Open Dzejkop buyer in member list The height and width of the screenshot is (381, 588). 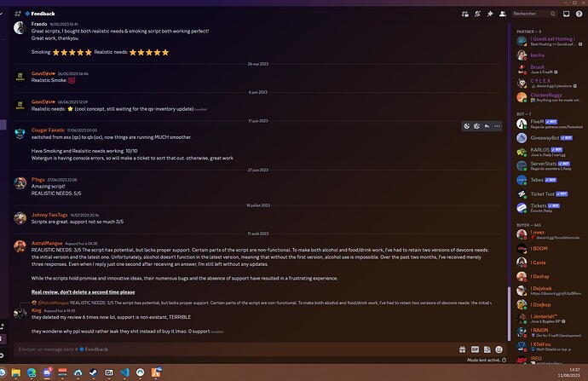point(549,305)
